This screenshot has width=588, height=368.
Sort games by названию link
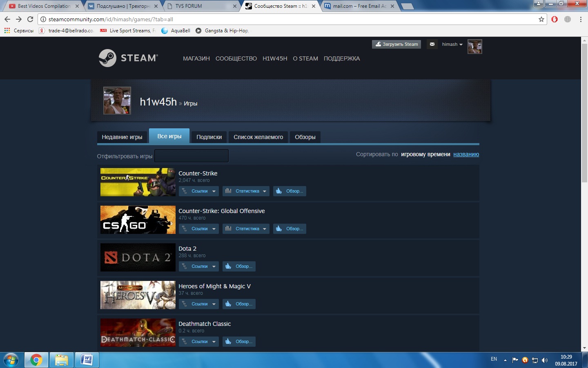pos(466,154)
